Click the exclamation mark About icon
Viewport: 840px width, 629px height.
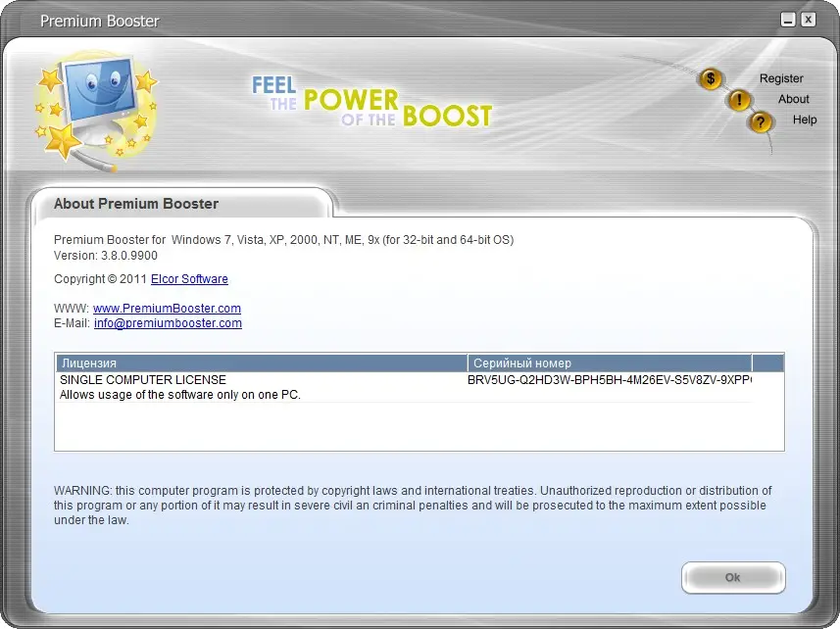coord(739,100)
